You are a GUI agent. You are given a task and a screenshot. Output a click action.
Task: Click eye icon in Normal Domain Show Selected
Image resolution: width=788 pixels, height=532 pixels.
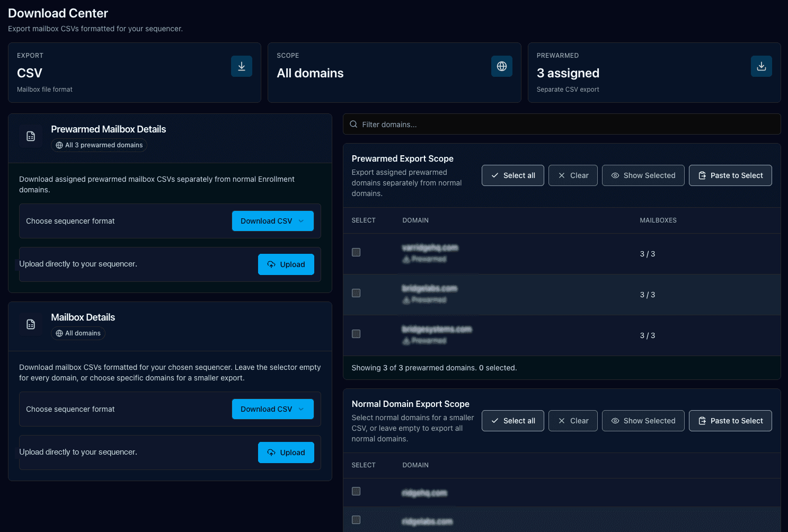click(615, 421)
